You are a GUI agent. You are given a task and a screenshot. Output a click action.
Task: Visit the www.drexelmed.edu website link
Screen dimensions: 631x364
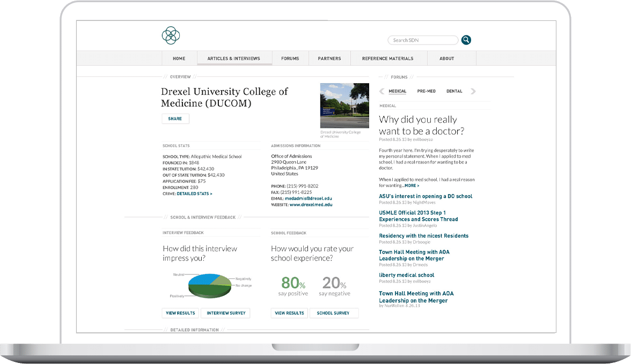[x=311, y=205]
